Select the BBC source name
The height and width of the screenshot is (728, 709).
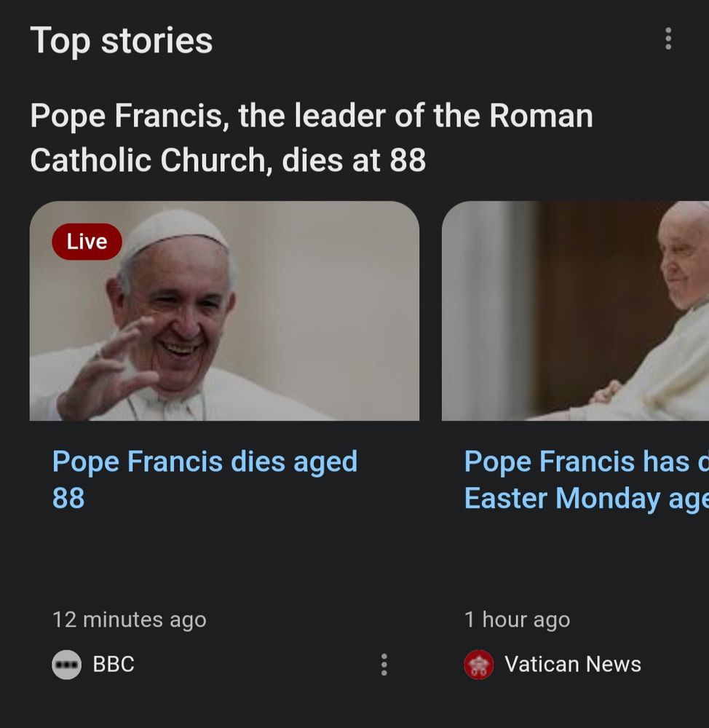pyautogui.click(x=114, y=665)
